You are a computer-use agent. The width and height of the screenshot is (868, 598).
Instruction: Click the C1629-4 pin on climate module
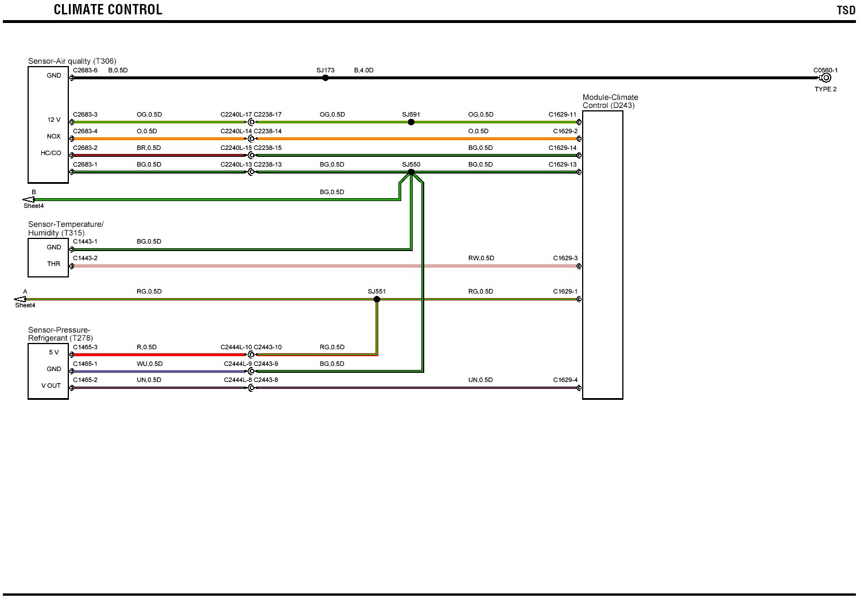pos(579,388)
